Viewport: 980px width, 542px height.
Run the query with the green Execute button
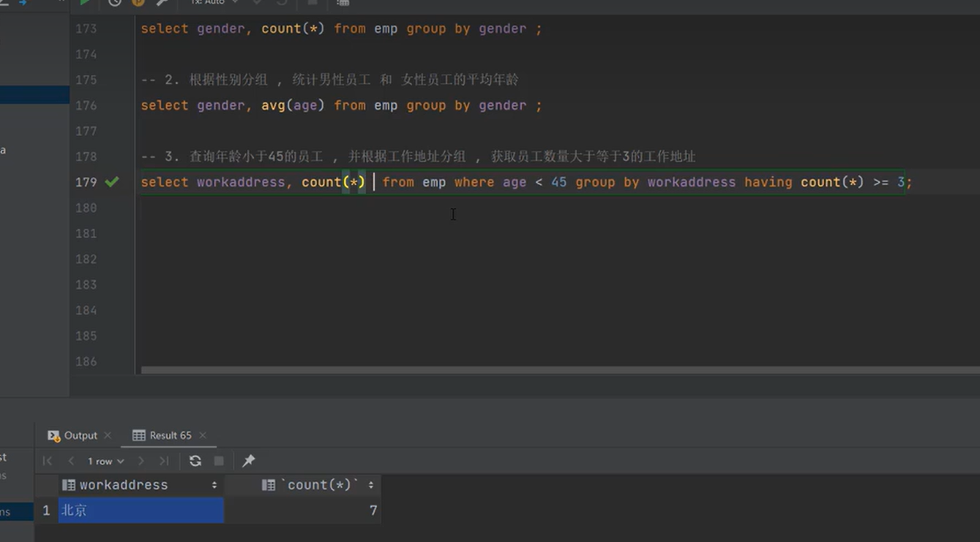point(86,3)
